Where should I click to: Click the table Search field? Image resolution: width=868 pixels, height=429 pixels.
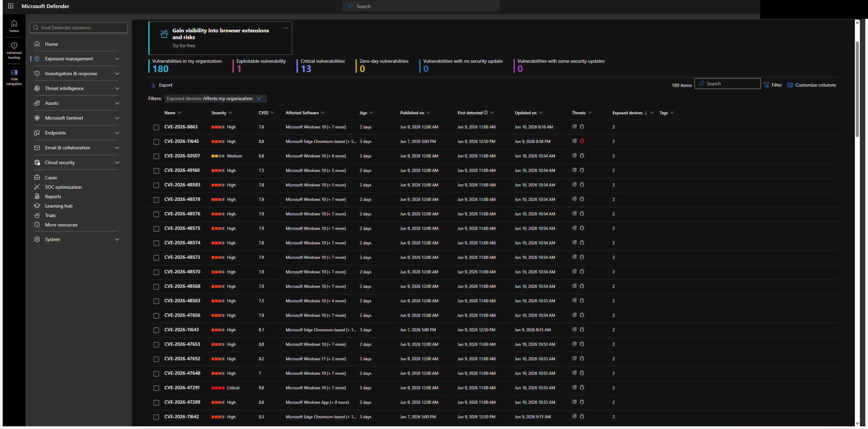pos(727,84)
